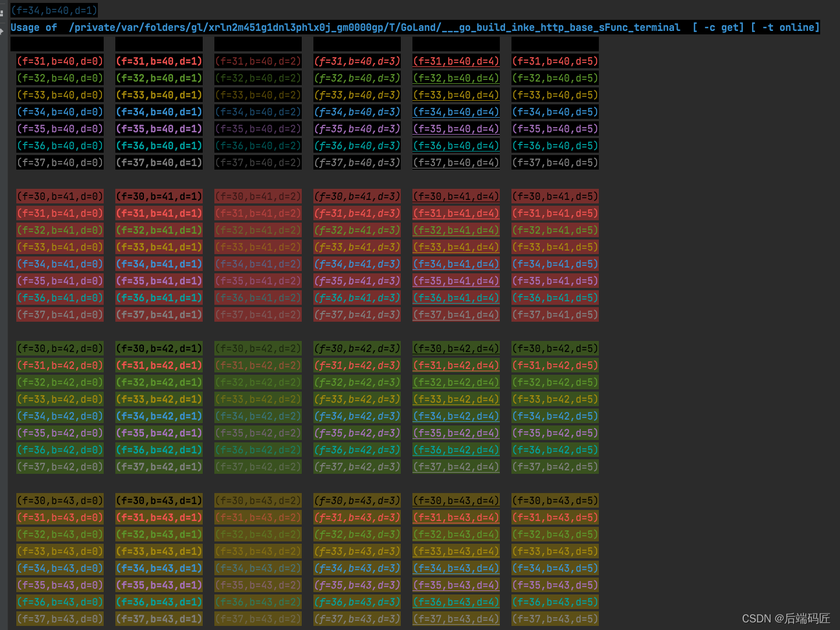This screenshot has width=840, height=630.
Task: Click the '(f=36,b=42,d=0)' cell
Action: point(60,450)
